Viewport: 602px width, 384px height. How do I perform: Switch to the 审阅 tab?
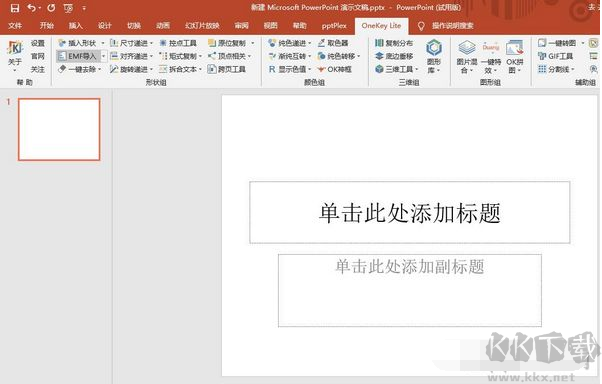241,26
